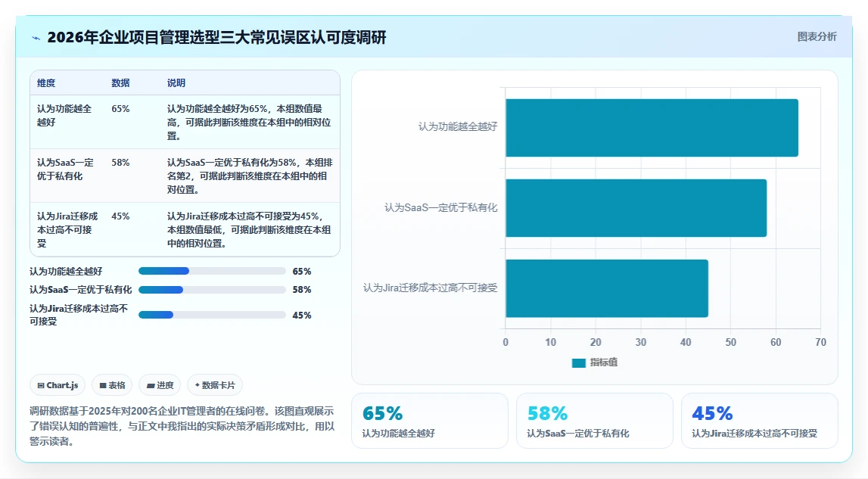
Task: Click progress label 认为功能越全越好
Action: (x=66, y=272)
